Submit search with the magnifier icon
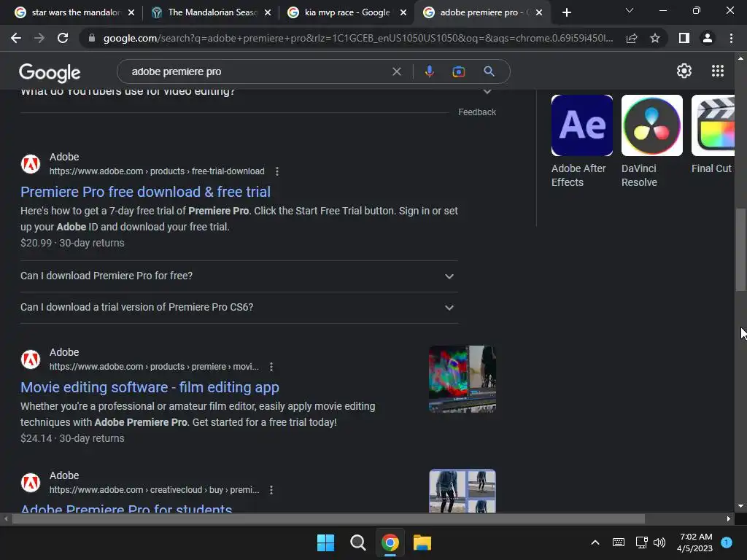This screenshot has width=747, height=560. 489,71
